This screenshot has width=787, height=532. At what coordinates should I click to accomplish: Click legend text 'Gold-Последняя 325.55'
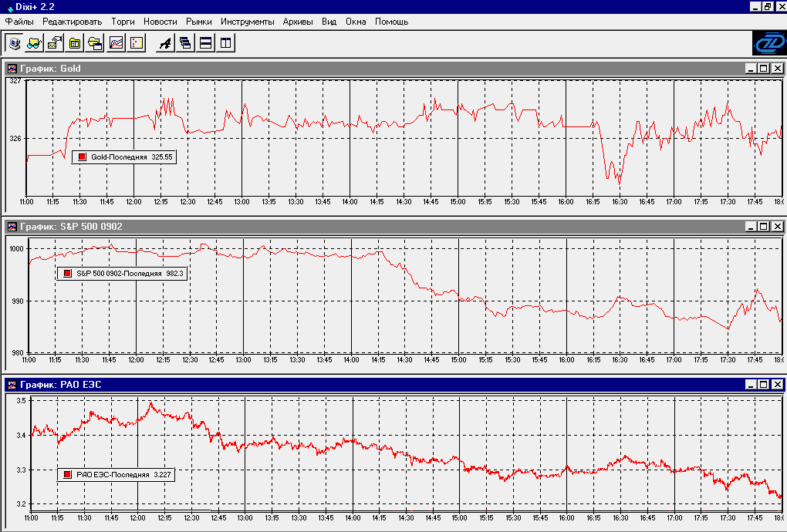point(131,157)
